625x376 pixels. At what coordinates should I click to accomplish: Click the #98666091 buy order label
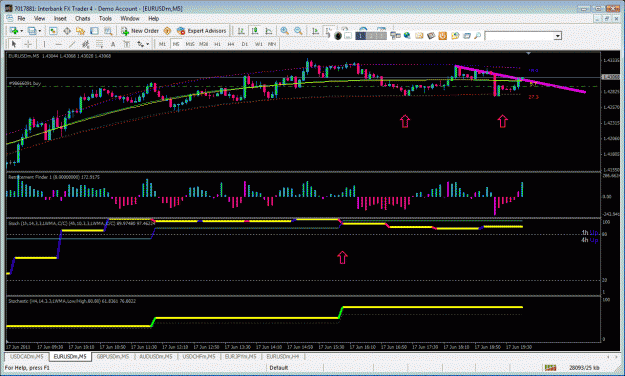(x=25, y=83)
